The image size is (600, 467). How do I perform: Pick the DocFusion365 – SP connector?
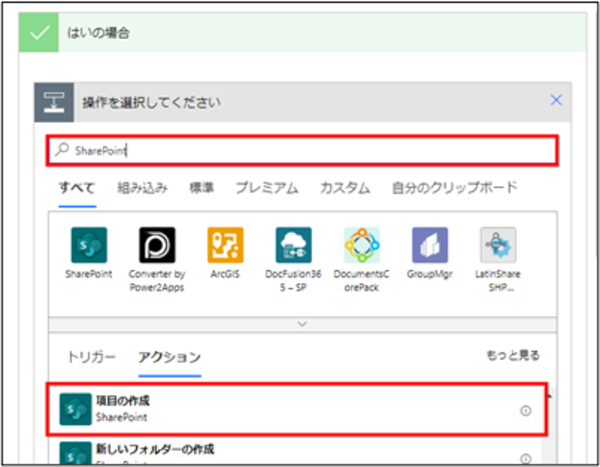click(x=293, y=245)
